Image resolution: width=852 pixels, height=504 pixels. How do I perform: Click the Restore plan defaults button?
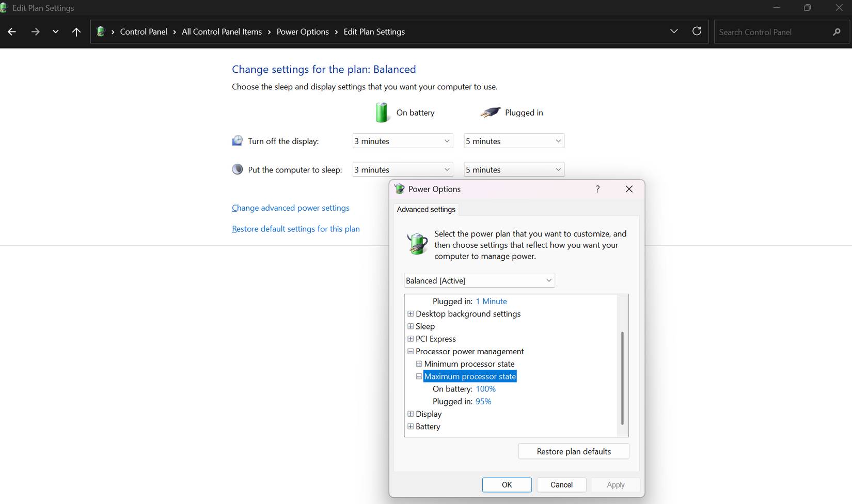[x=573, y=451]
